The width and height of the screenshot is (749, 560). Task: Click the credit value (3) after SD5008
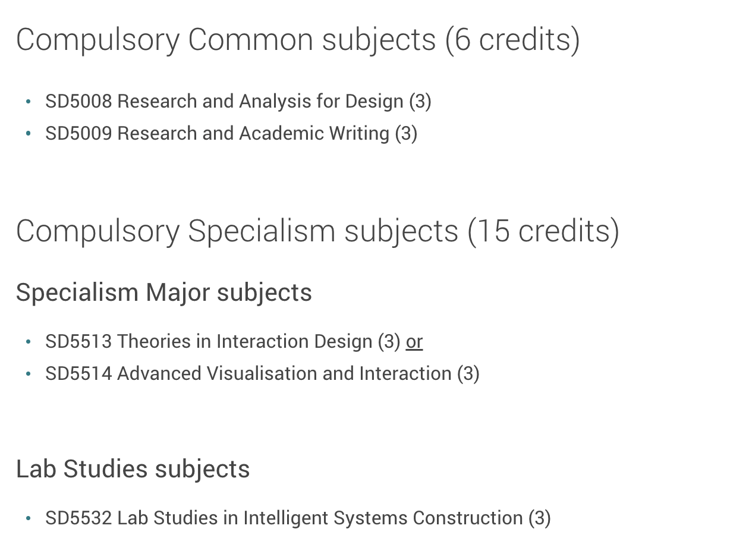click(420, 102)
